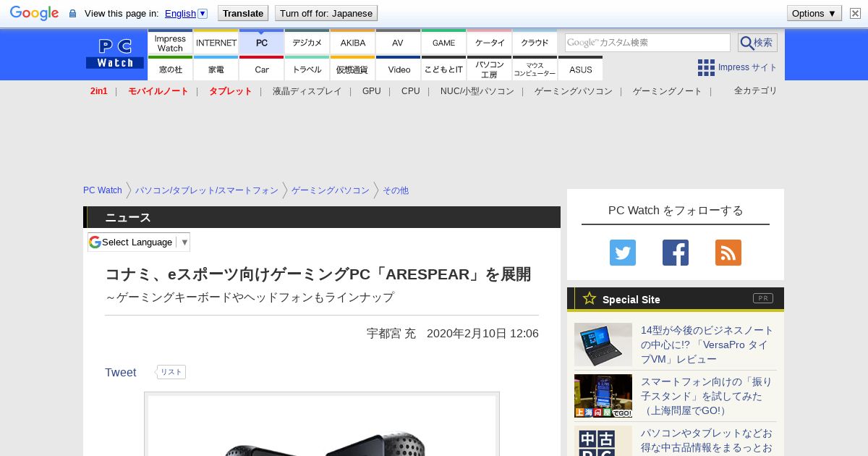Click the 中古PC thumbnail
The width and height of the screenshot is (868, 456).
coord(603,441)
